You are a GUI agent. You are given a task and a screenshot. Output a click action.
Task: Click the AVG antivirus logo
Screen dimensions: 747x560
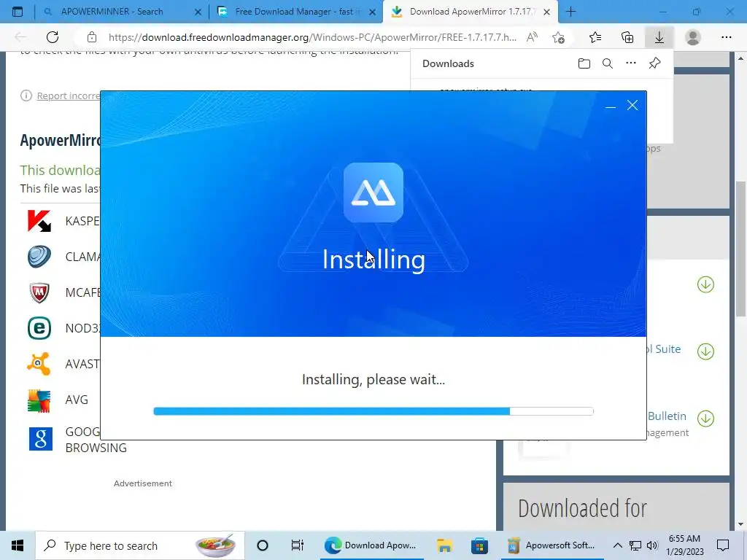tap(39, 400)
